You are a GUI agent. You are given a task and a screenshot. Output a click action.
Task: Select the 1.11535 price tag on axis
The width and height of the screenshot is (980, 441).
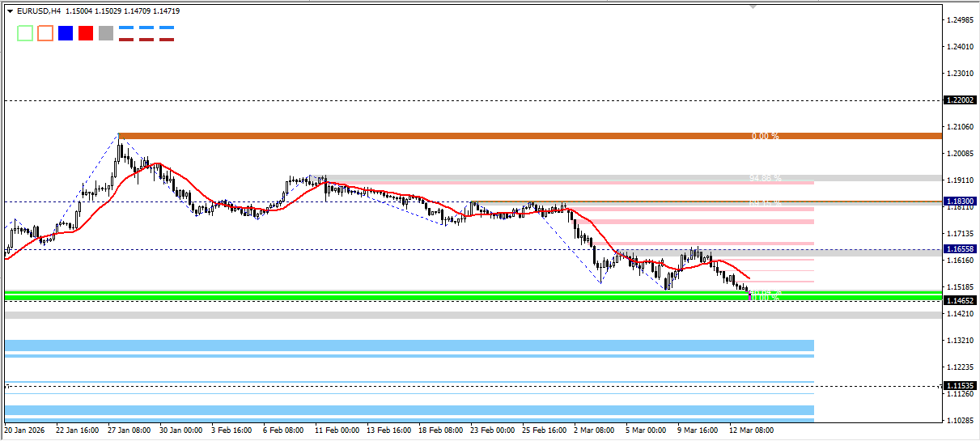tap(961, 386)
